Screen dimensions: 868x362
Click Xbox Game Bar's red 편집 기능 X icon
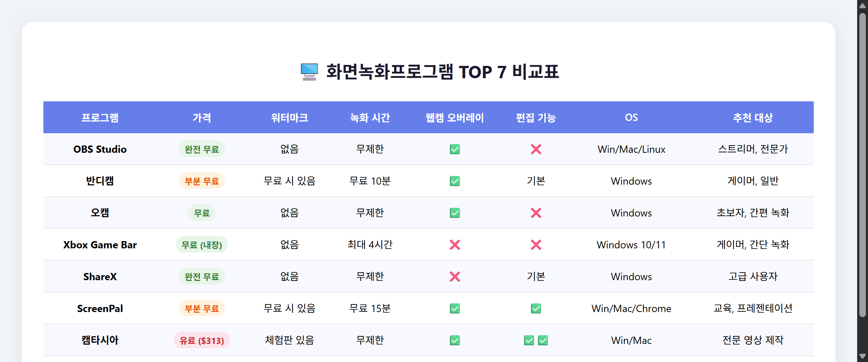[536, 245]
